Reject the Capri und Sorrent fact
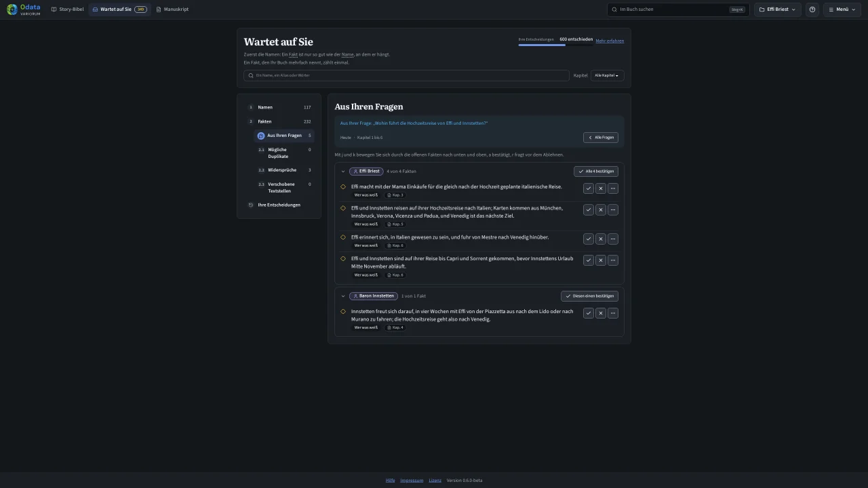The image size is (868, 488). (601, 260)
